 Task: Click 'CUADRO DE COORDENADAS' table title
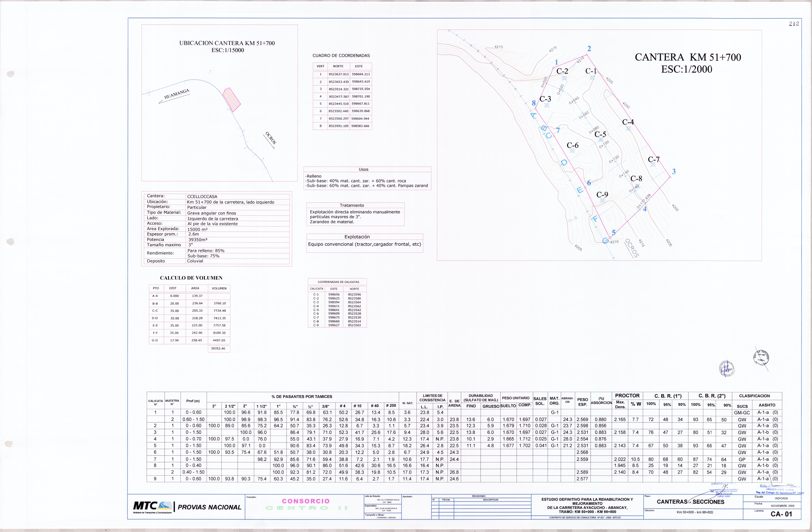tap(341, 56)
